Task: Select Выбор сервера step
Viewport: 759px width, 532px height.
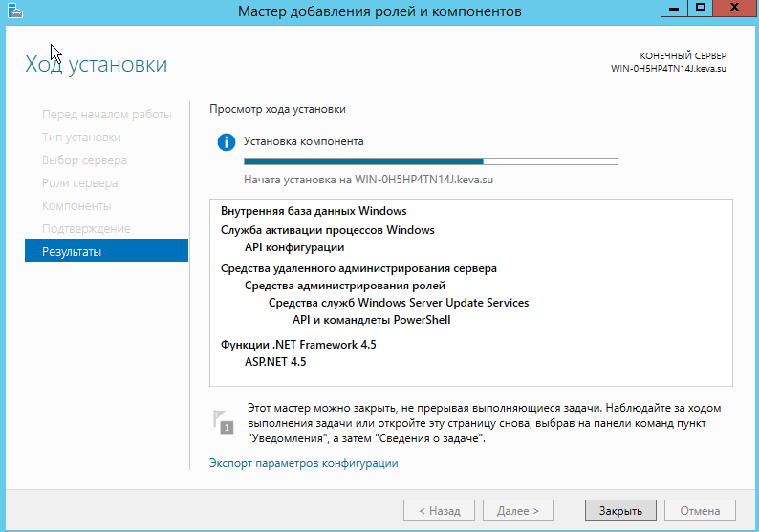Action: (x=84, y=160)
